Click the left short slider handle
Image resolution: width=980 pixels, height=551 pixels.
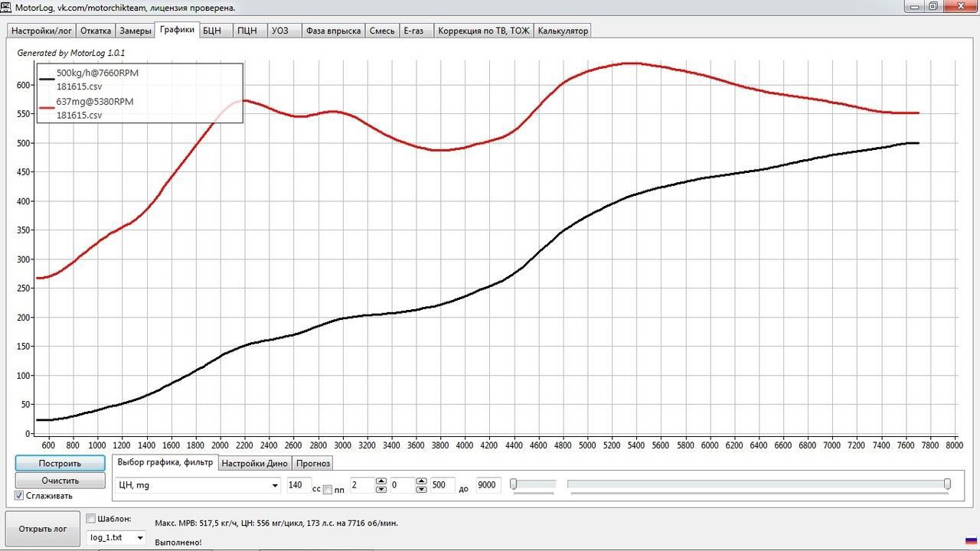(514, 484)
